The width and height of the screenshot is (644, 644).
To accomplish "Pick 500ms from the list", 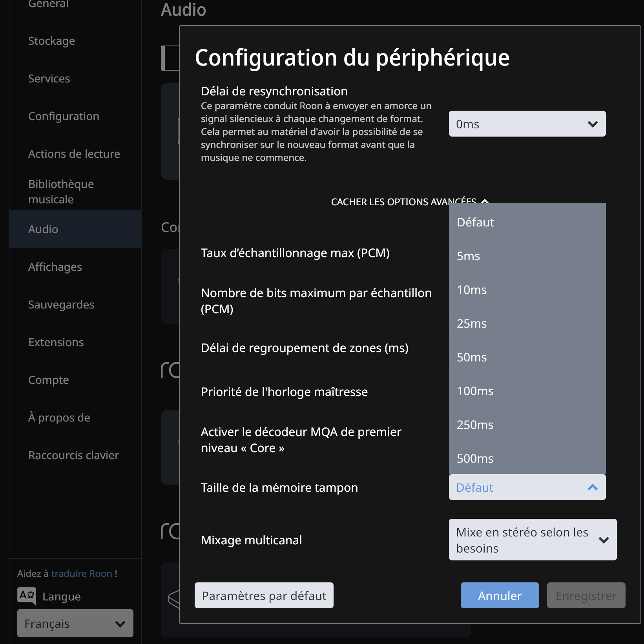I will tap(475, 459).
